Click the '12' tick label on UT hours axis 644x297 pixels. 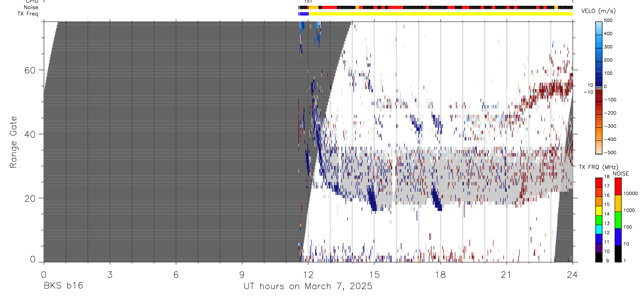point(308,274)
